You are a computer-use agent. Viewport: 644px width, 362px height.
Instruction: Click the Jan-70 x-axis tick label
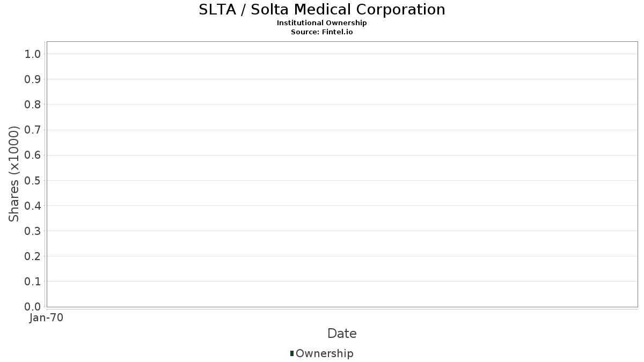point(46,318)
